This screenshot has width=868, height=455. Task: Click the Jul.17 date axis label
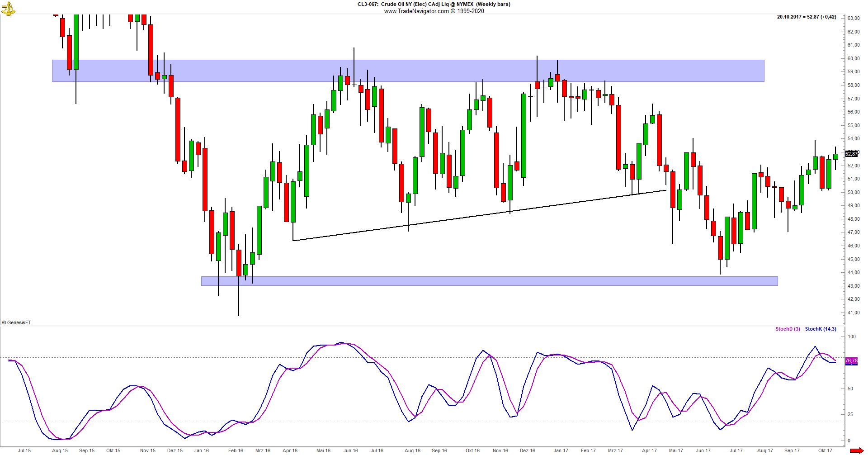click(736, 450)
